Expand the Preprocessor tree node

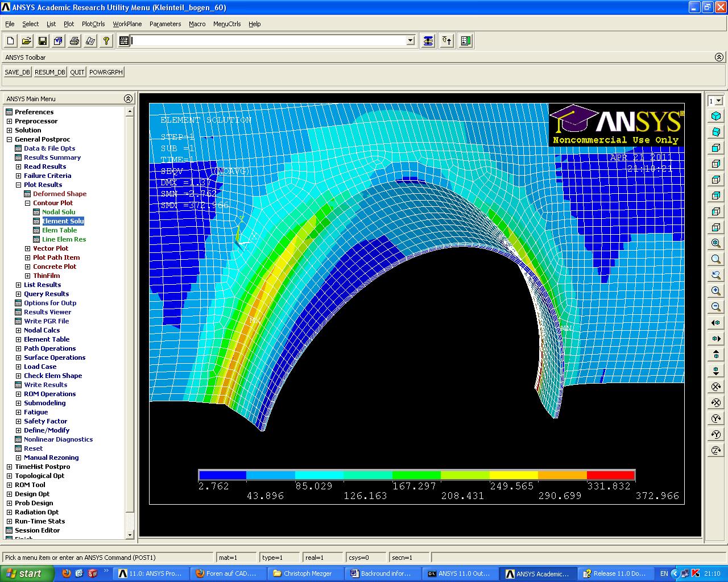[x=9, y=121]
